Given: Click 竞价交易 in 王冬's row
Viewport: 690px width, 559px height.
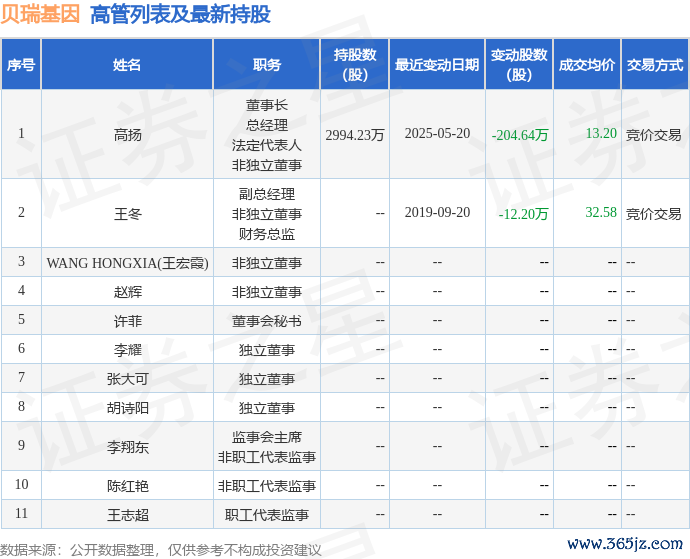Looking at the screenshot, I should [x=653, y=214].
